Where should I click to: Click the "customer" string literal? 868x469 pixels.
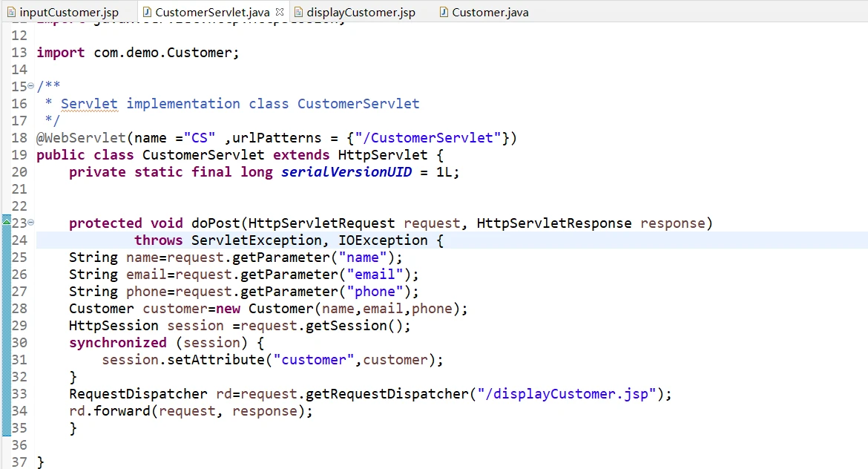pos(313,360)
